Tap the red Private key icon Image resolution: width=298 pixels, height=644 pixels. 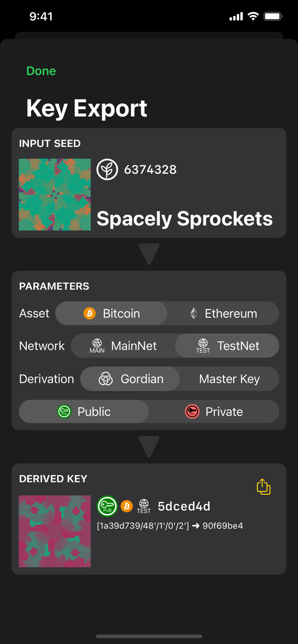coord(192,411)
